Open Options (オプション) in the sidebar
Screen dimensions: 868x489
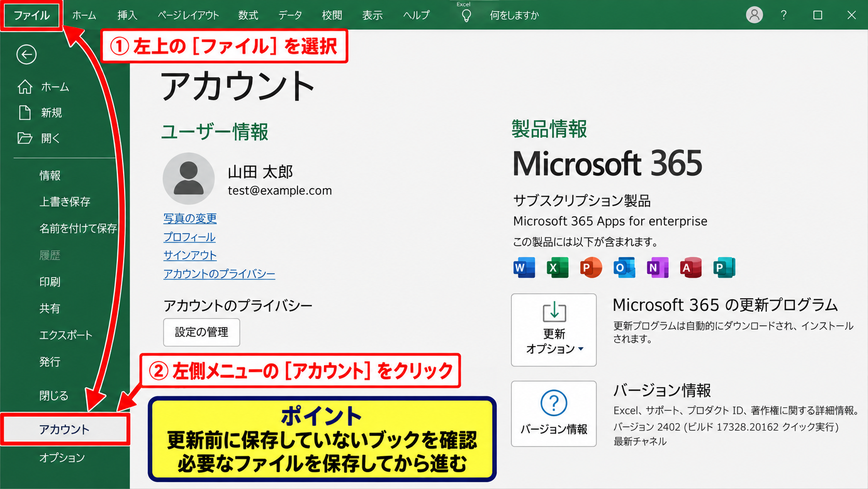62,458
